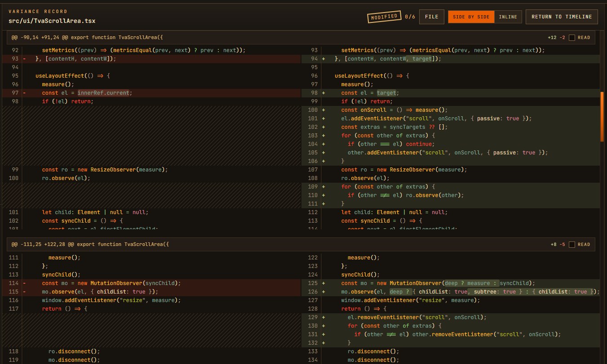Click added line 'const extras = syncTargets ?? [];'
The height and width of the screenshot is (364, 607).
tap(451, 127)
